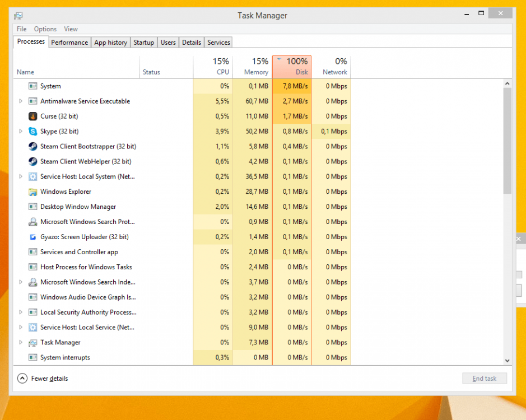Select the Processes tab

[31, 41]
